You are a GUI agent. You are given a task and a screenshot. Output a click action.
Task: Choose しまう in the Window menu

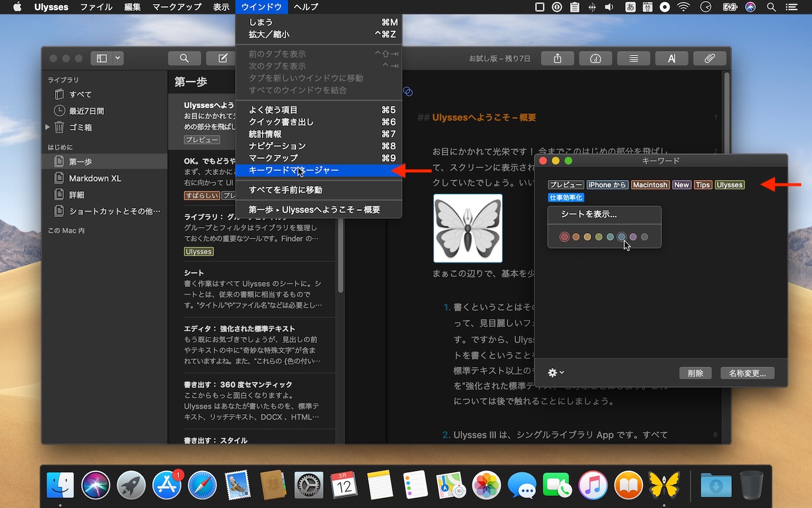319,22
